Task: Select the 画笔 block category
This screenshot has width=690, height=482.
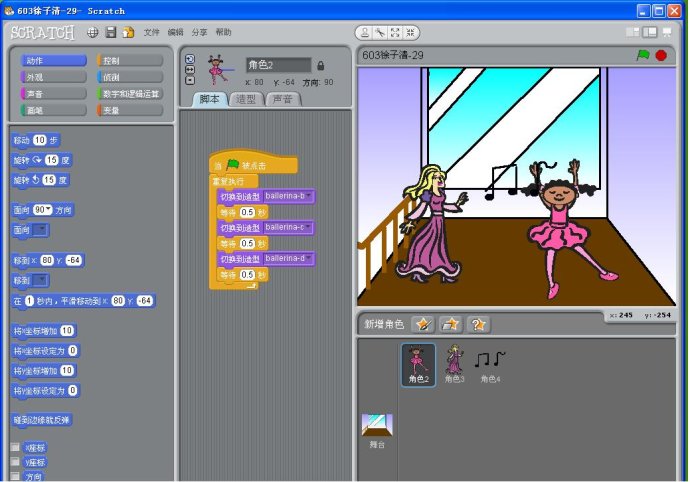Action: (54, 110)
